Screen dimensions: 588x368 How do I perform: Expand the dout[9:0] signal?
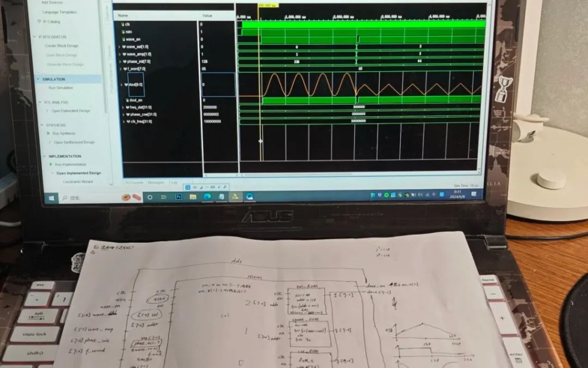121,85
